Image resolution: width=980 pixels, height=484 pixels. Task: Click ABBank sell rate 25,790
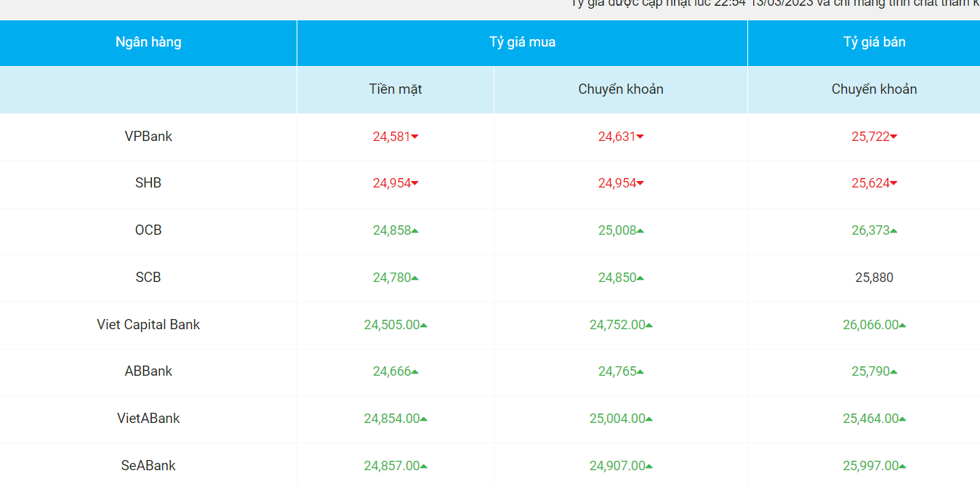click(871, 371)
